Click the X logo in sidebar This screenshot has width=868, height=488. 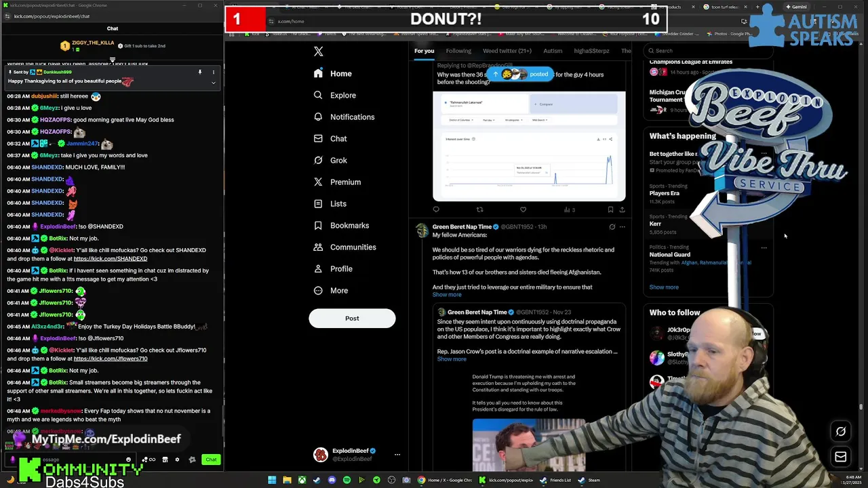[318, 52]
